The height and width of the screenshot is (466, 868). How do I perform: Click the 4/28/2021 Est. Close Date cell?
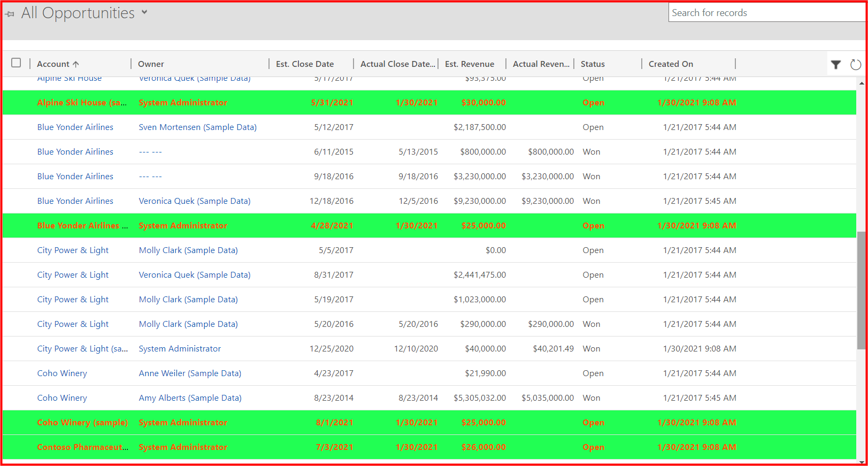[332, 225]
